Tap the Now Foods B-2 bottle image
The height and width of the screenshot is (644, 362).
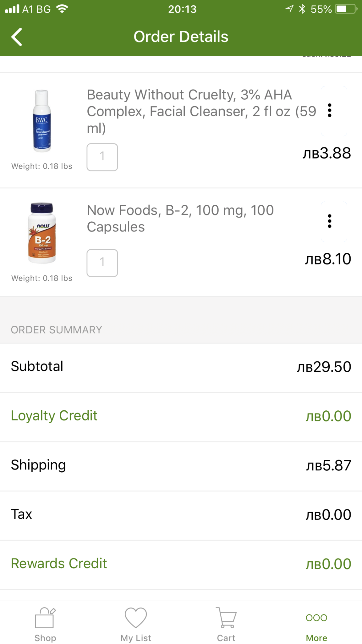[42, 233]
